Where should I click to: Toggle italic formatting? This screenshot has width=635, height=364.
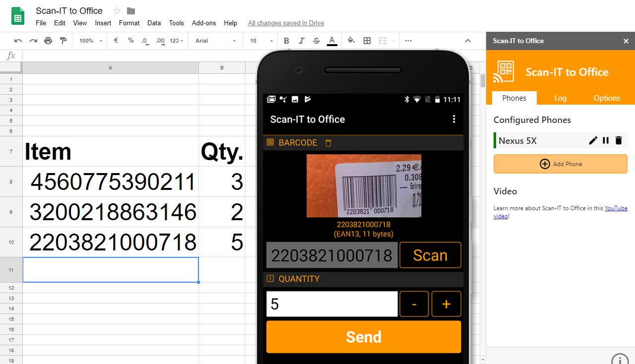[302, 41]
